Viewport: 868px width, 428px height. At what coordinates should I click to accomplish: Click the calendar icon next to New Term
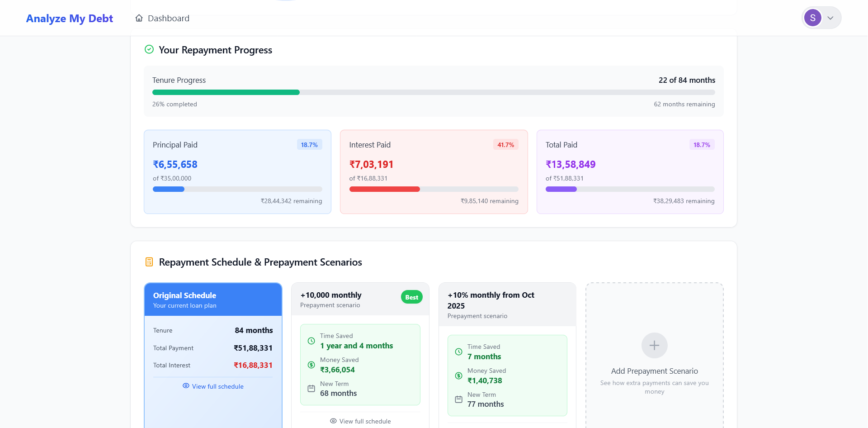pyautogui.click(x=311, y=389)
